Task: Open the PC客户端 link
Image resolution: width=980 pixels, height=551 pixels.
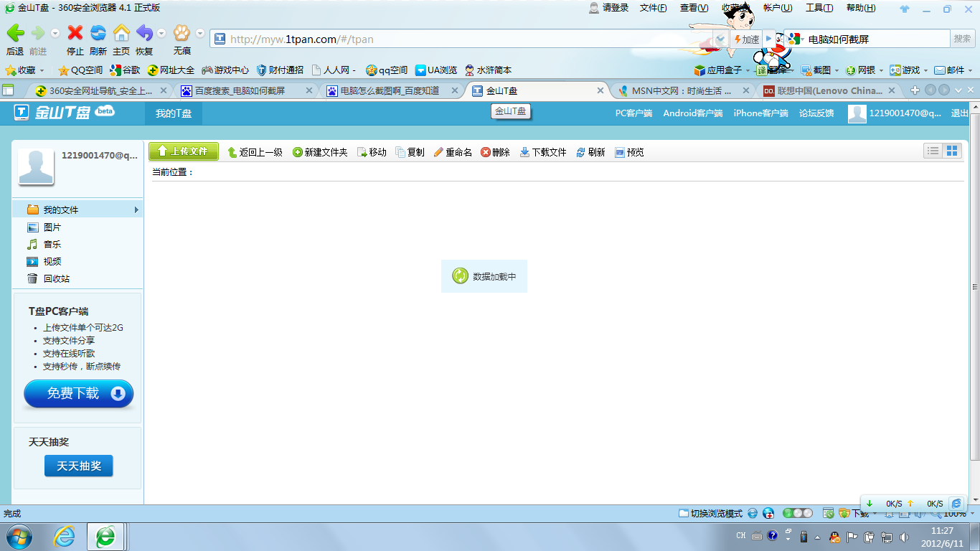Action: pyautogui.click(x=633, y=113)
